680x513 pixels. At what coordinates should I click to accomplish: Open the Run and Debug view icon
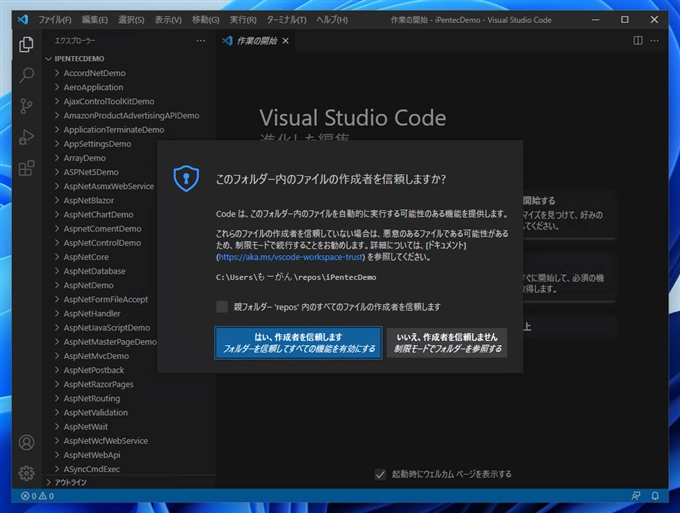click(x=26, y=137)
